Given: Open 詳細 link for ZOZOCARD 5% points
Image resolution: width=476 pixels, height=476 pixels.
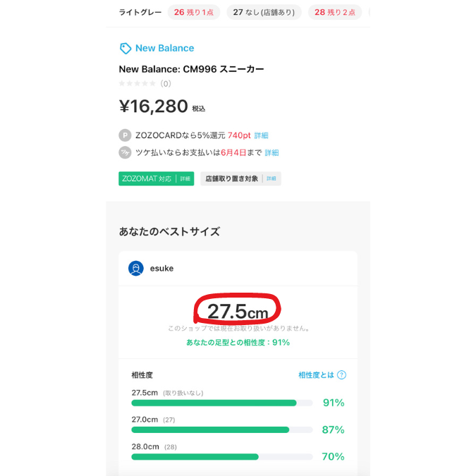Looking at the screenshot, I should point(262,135).
